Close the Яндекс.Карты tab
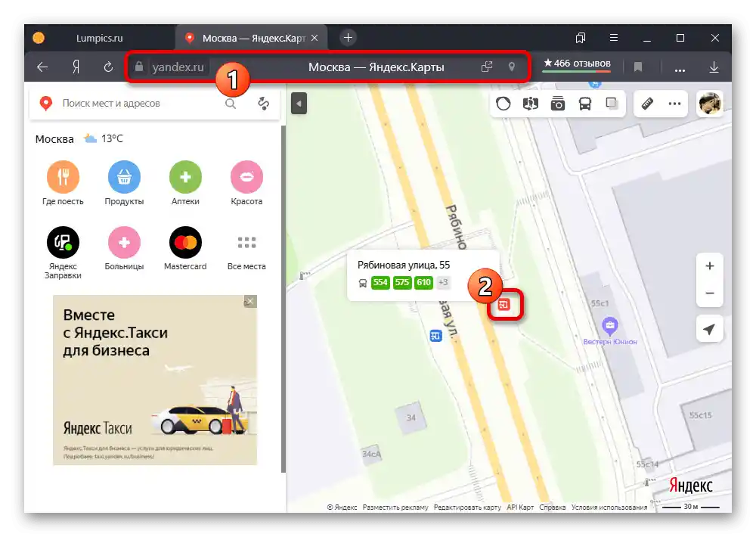Screen dimensions: 756x537 314,38
